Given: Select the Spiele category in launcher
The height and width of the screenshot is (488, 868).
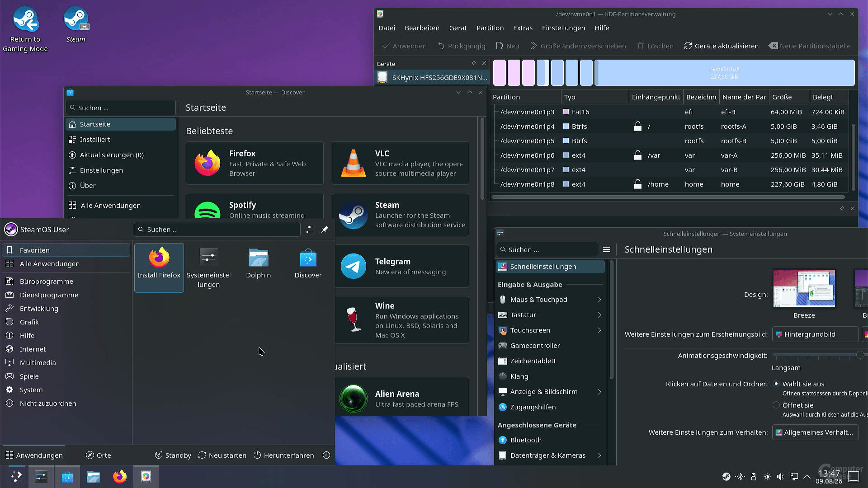Looking at the screenshot, I should [66, 376].
